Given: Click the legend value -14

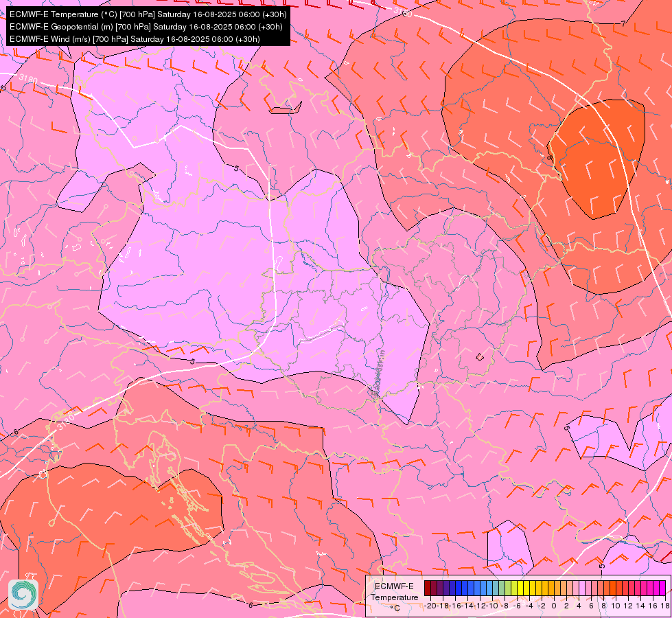Looking at the screenshot, I should [x=467, y=606].
